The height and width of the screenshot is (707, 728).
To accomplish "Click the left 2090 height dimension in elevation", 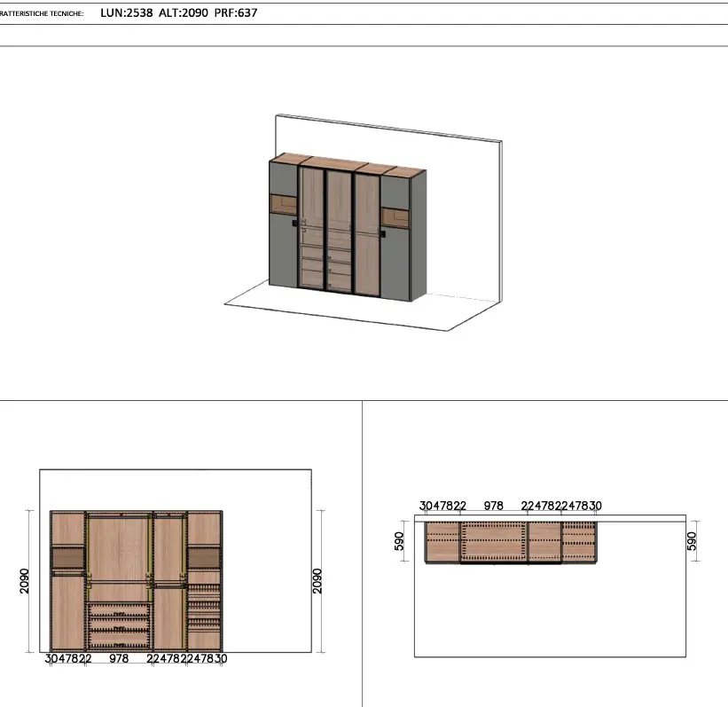I will click(x=25, y=581).
